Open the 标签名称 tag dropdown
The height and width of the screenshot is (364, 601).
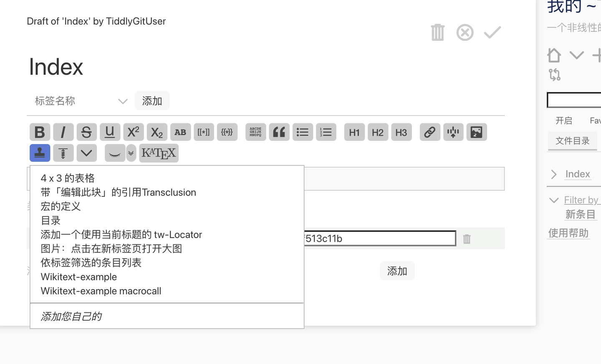[x=123, y=100]
